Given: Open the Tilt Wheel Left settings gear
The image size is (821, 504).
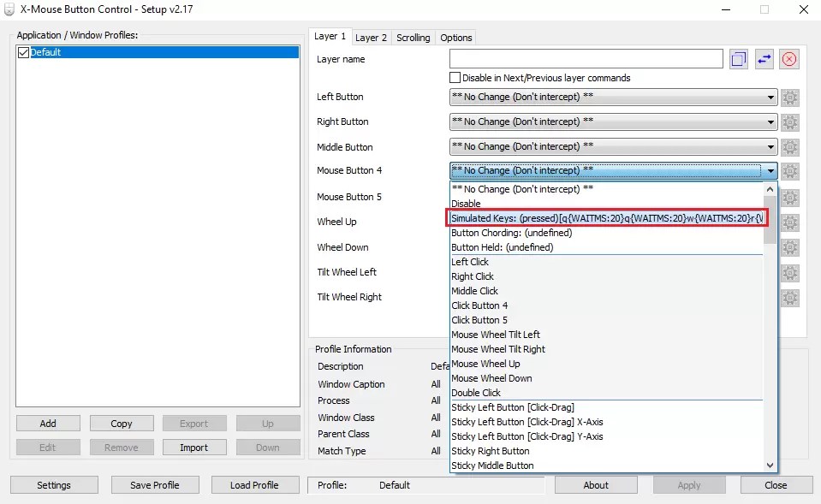Looking at the screenshot, I should click(788, 272).
